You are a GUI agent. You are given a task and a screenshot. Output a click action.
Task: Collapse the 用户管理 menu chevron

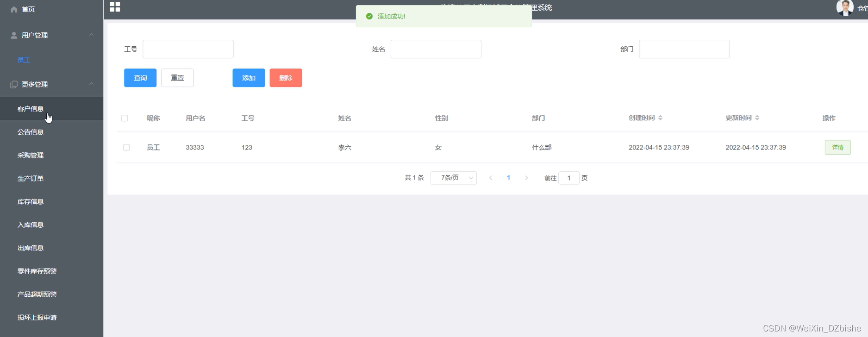click(x=91, y=35)
